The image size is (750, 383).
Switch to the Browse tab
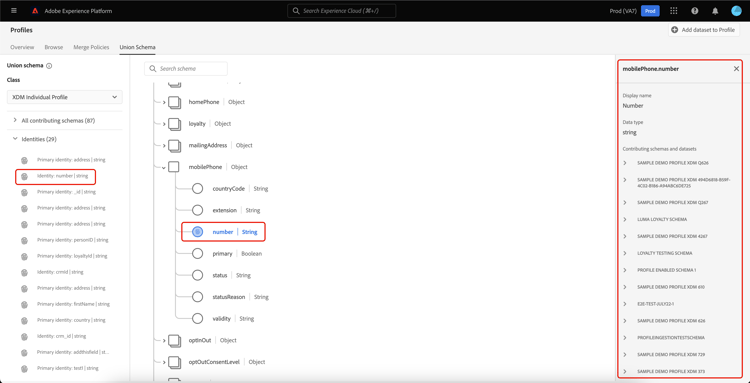coord(54,47)
